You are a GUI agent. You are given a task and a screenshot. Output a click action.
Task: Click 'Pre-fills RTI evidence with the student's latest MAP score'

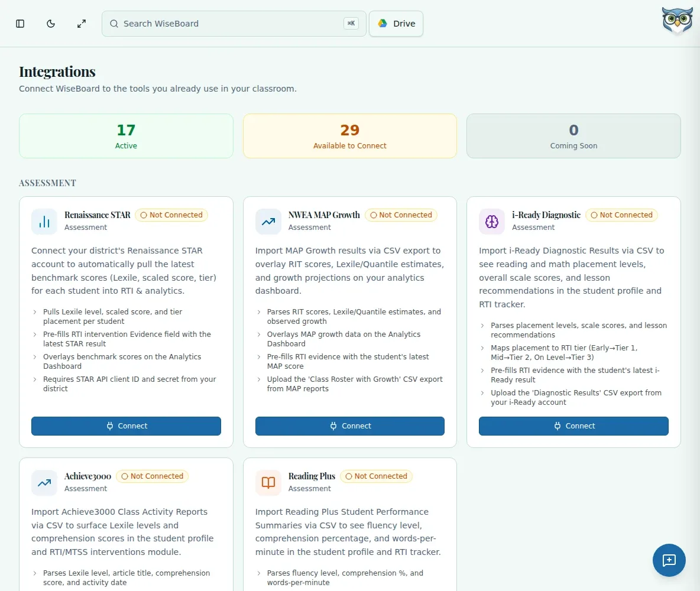[x=348, y=362]
